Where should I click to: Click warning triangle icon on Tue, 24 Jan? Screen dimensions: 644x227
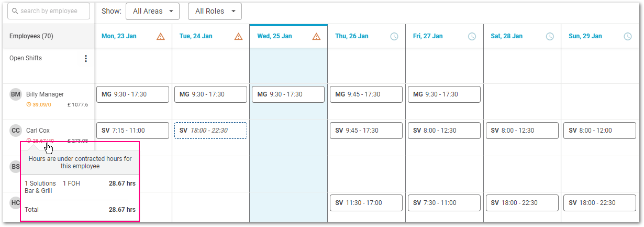pos(238,37)
